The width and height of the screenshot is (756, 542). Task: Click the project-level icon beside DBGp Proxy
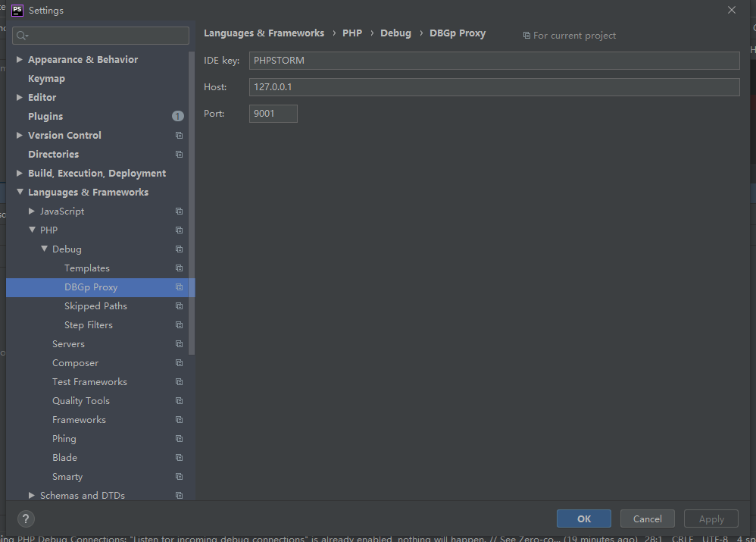[x=179, y=287]
